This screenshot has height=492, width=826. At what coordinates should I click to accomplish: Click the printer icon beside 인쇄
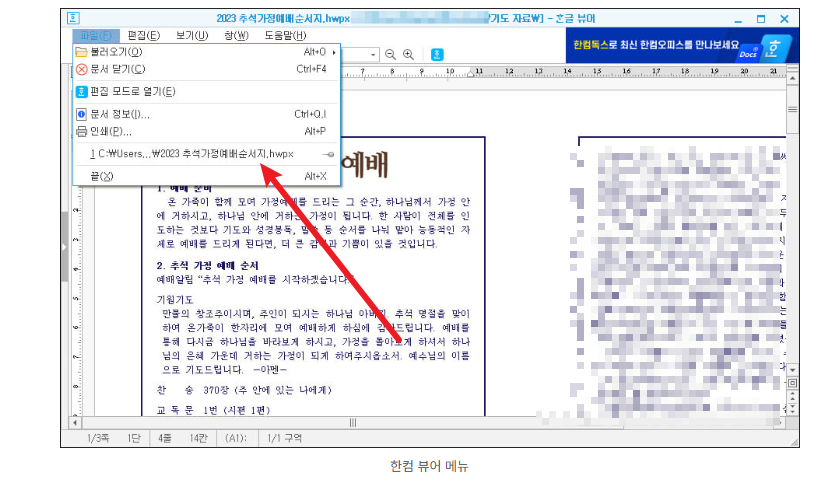point(81,131)
